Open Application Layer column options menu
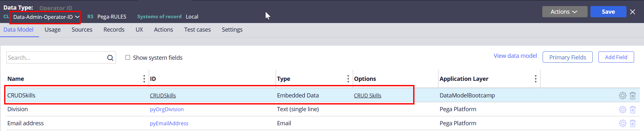Viewport: 644px width, 131px height. tap(536, 79)
